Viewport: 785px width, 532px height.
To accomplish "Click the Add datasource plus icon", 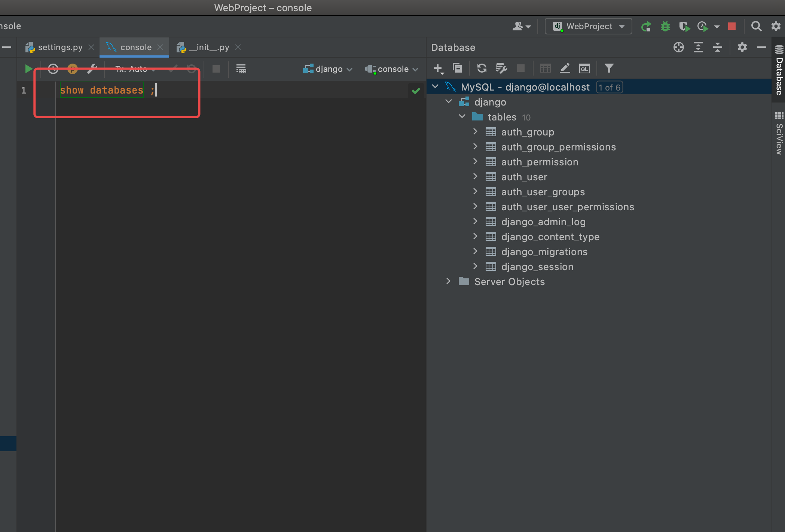I will tap(438, 68).
